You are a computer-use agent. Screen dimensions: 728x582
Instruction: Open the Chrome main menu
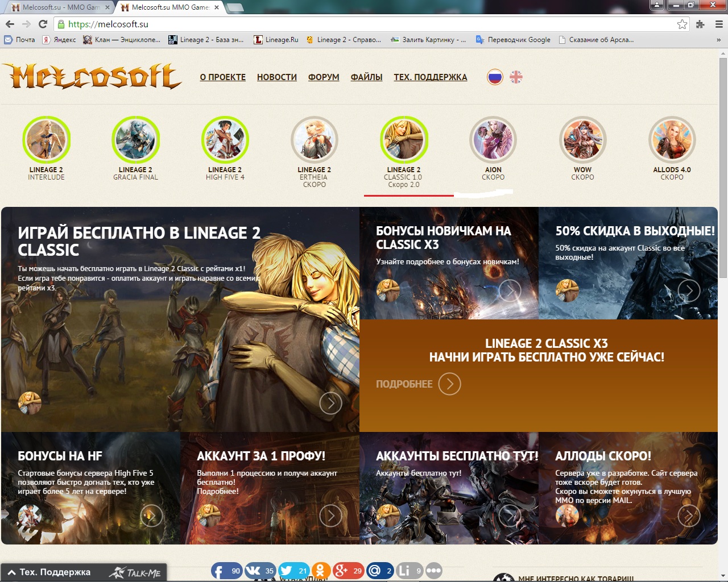pos(718,24)
